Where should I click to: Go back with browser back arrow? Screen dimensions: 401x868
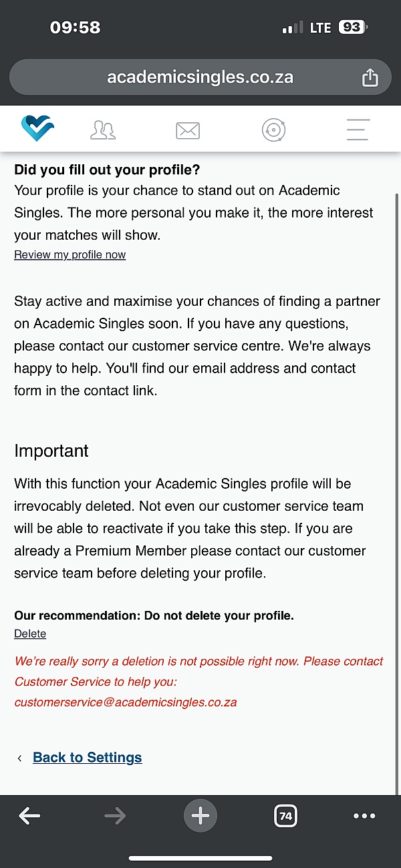[x=29, y=815]
